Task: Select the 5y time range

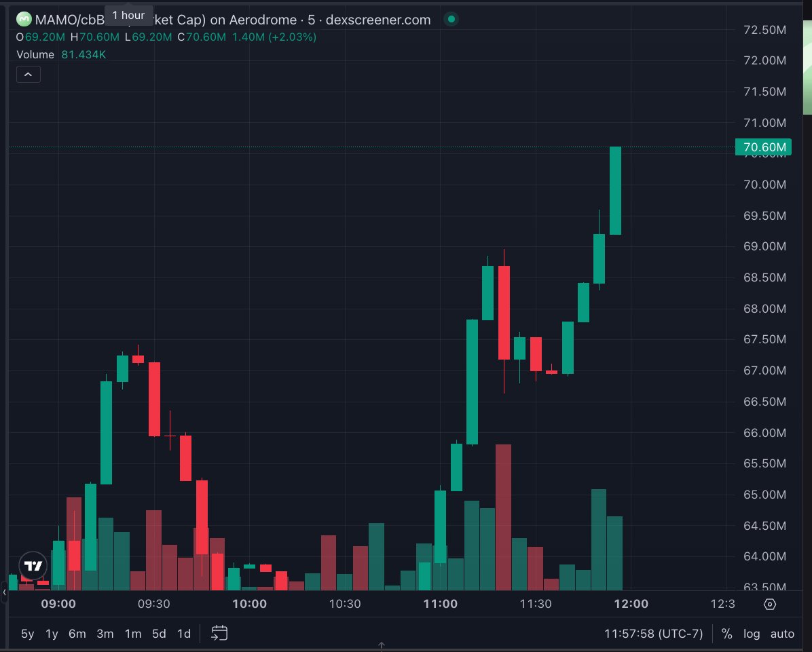Action: 27,634
